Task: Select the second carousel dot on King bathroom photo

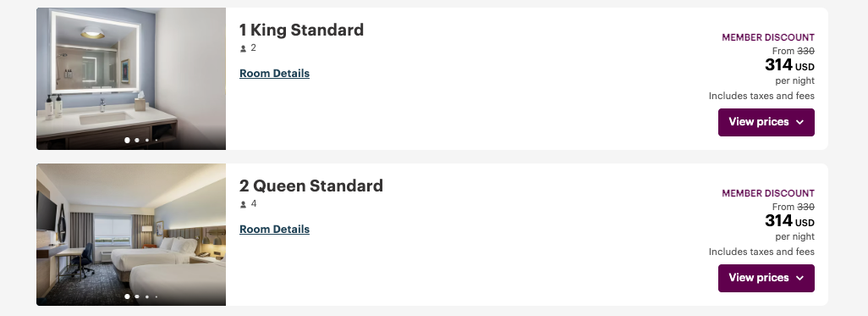Action: 137,141
